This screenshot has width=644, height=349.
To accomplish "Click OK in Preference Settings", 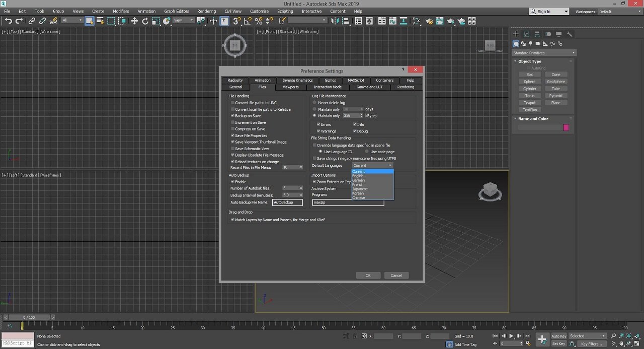I will pos(368,275).
